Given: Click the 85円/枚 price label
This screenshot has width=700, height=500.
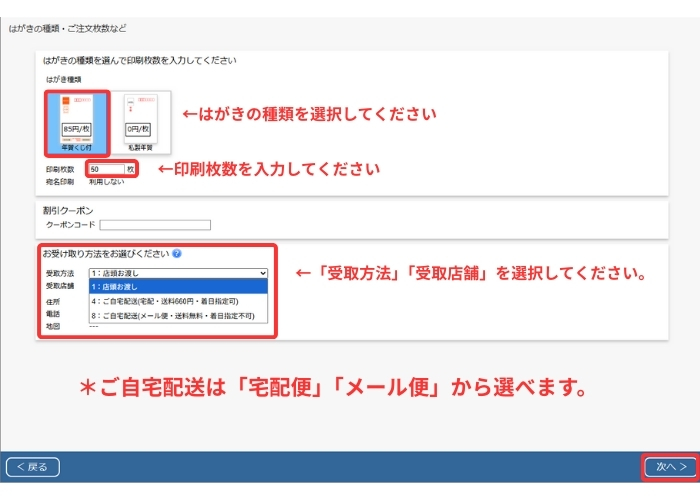Looking at the screenshot, I should pyautogui.click(x=76, y=130).
